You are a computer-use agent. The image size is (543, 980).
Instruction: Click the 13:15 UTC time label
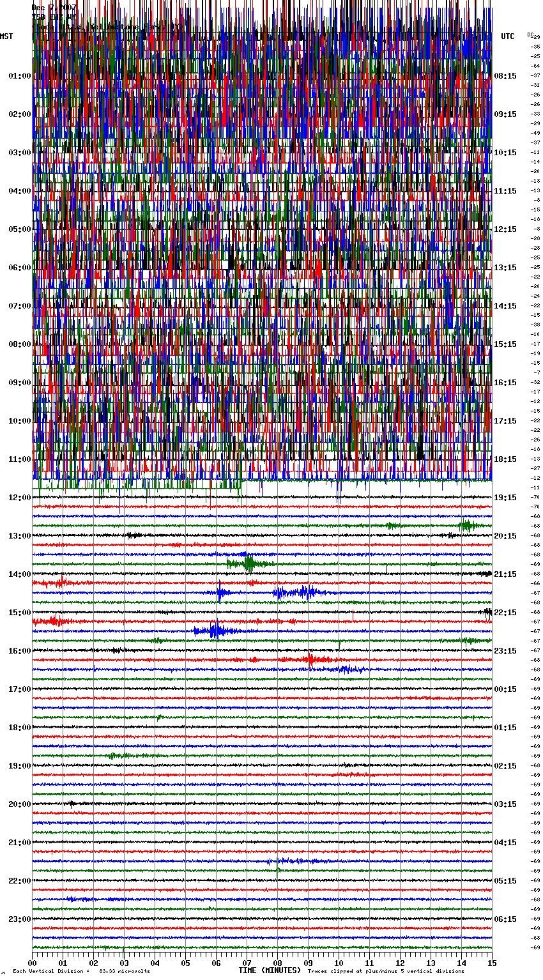tap(505, 268)
